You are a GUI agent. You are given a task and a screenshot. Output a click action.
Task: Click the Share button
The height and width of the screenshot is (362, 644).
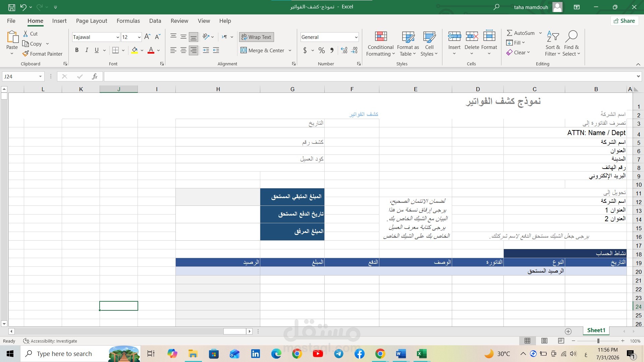coord(624,21)
